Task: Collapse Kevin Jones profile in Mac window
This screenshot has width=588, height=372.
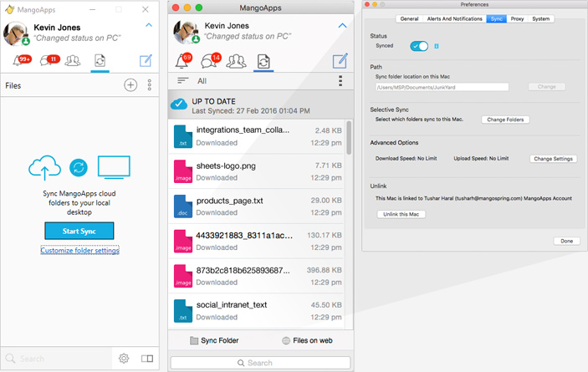Action: [342, 26]
